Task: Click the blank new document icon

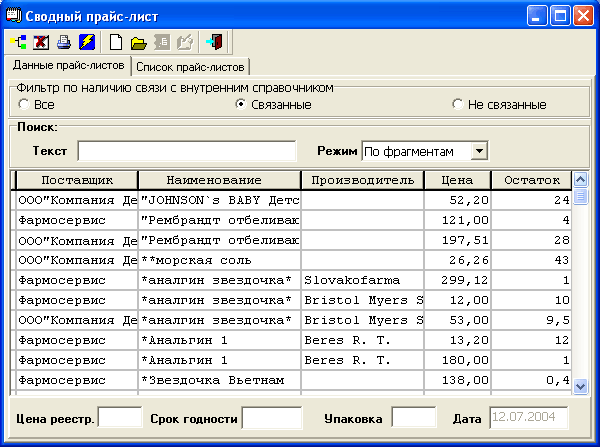Action: click(116, 42)
